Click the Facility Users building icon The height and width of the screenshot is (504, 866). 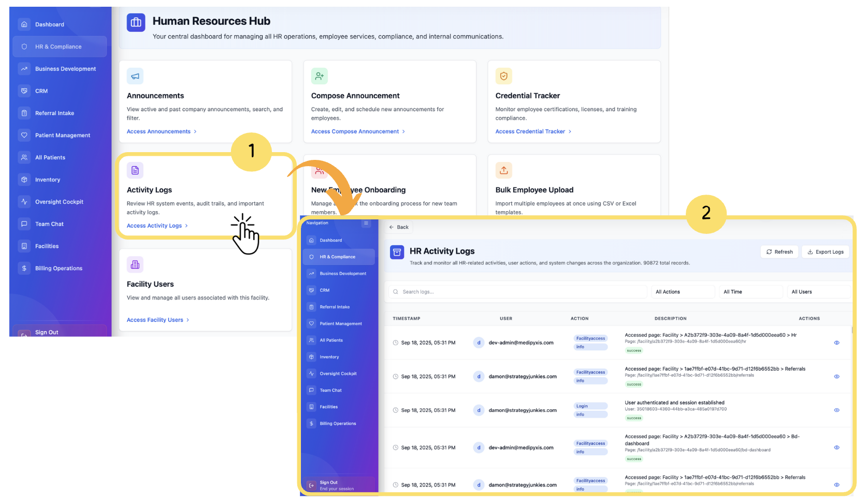[135, 264]
